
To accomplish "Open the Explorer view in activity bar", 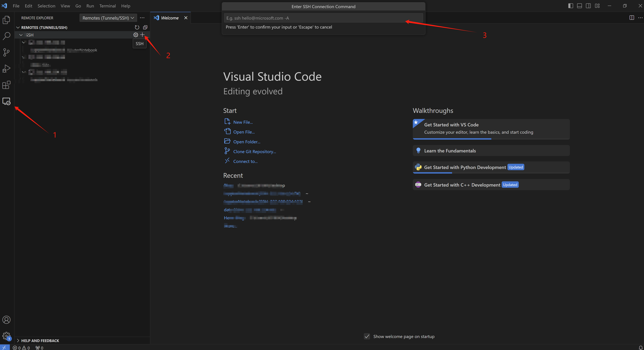I will (x=6, y=20).
